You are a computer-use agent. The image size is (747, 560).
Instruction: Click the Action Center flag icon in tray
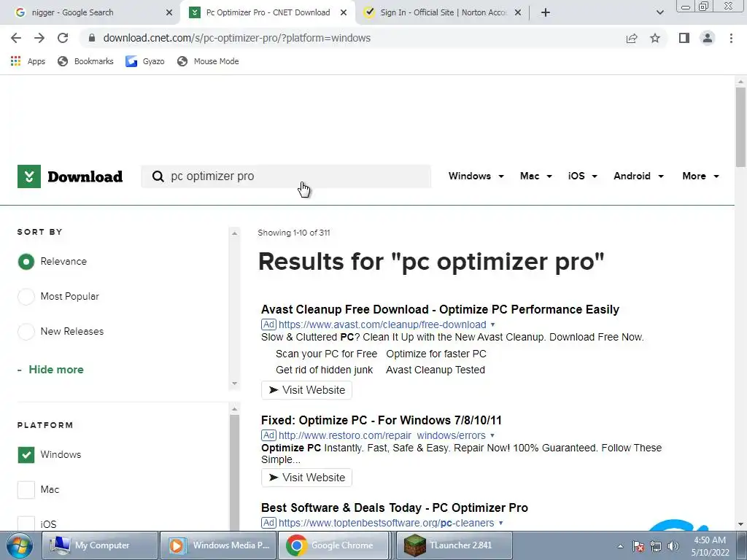coord(638,546)
